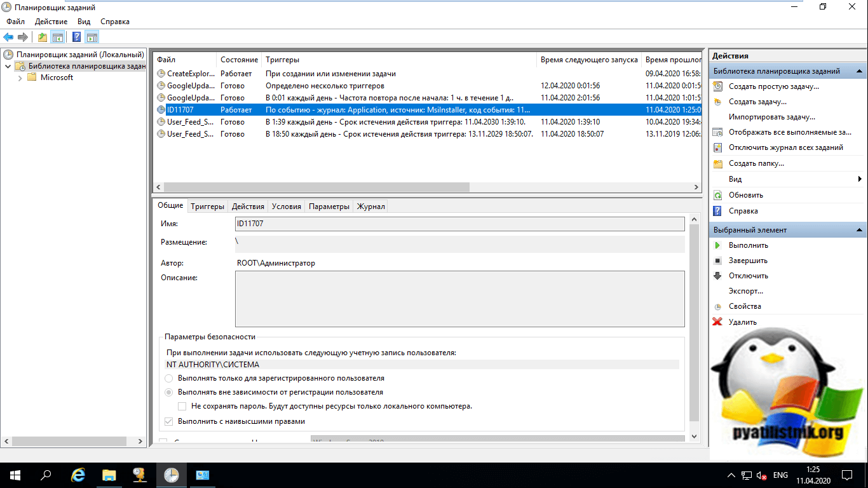
Task: Click the Create folder (Создать папку) icon
Action: coord(717,163)
